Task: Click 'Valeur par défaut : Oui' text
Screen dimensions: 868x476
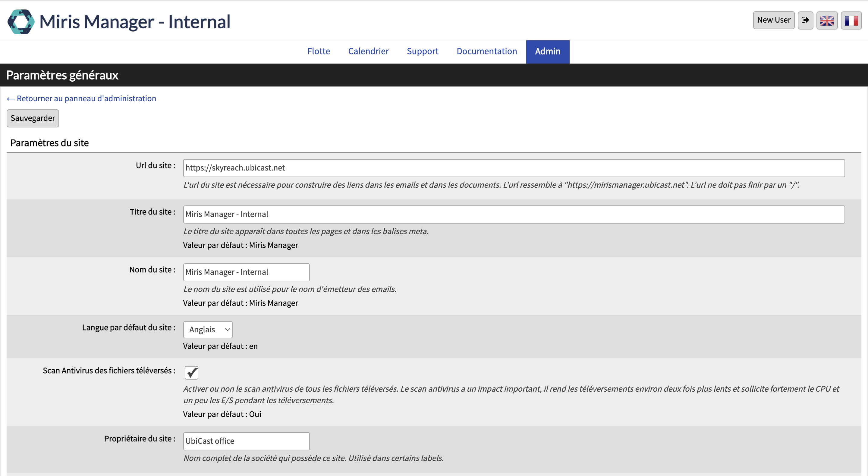Action: tap(222, 414)
